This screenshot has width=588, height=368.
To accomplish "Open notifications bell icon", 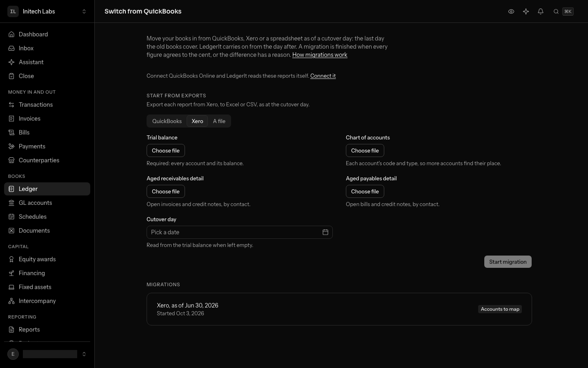I will [x=540, y=11].
